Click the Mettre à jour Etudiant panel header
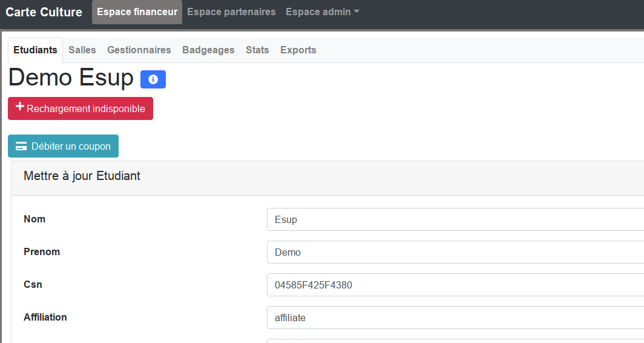This screenshot has width=644, height=343. pyautogui.click(x=82, y=176)
